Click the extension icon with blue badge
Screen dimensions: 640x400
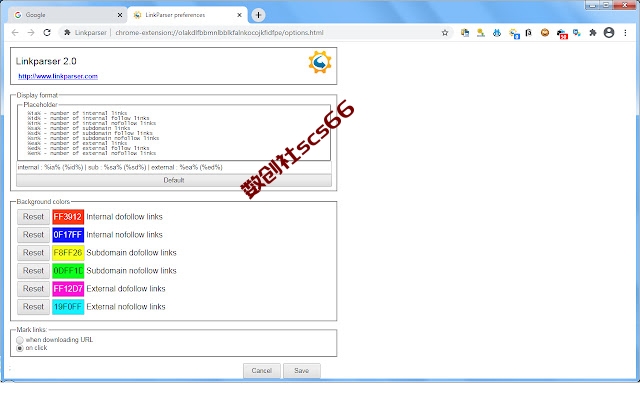tap(514, 33)
